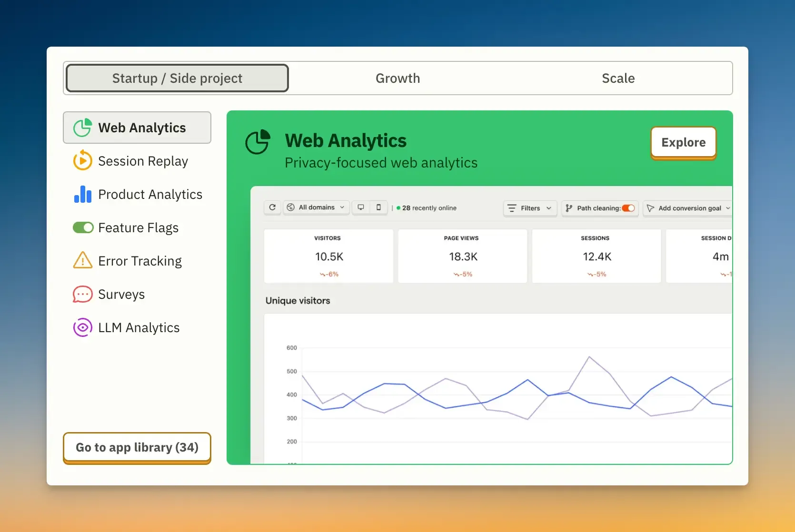Click the Feature Flags toggle icon

[x=82, y=227]
